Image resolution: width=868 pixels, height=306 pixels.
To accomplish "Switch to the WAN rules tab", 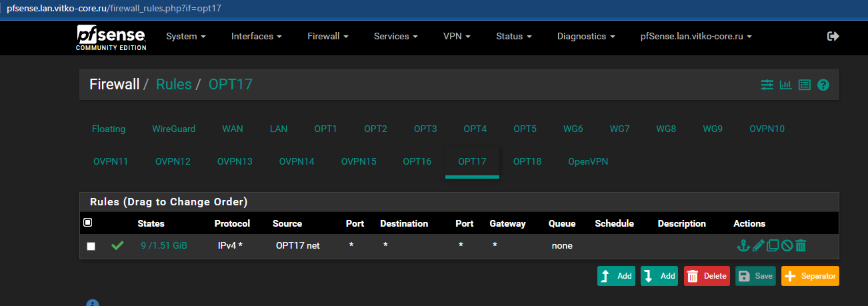I will click(233, 129).
